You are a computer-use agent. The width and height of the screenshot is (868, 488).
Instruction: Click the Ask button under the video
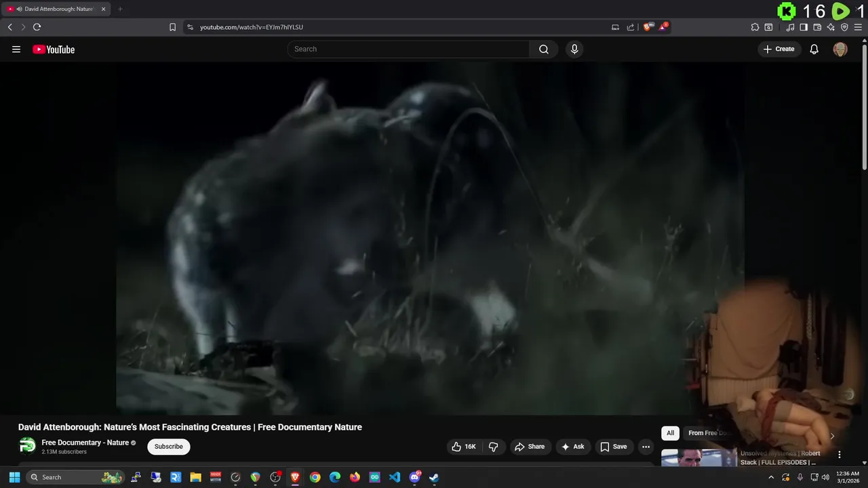572,447
